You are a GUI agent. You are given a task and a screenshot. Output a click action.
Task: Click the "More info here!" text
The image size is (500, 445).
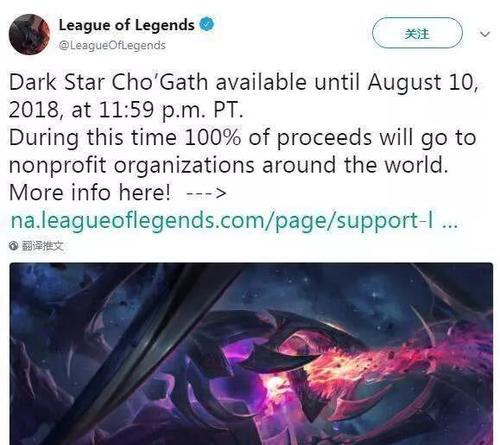pos(89,193)
